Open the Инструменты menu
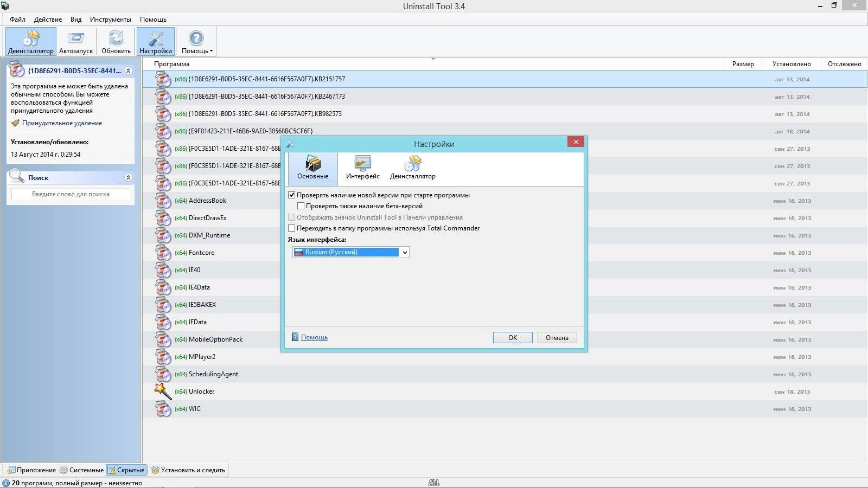This screenshot has height=488, width=868. [111, 19]
